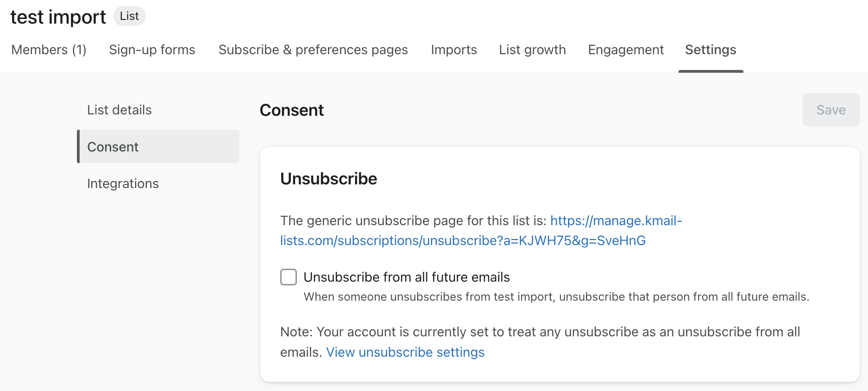868x391 pixels.
Task: View the Engagement tab
Action: point(625,50)
